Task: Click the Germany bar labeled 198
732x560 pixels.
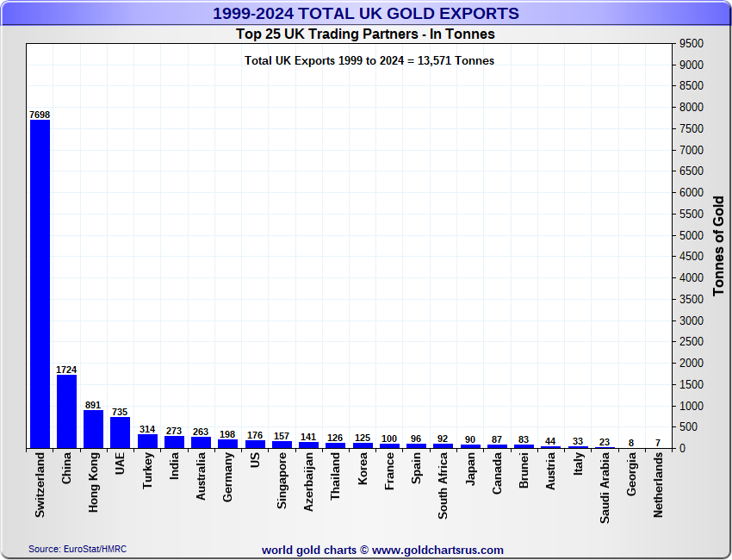Action: pyautogui.click(x=227, y=444)
